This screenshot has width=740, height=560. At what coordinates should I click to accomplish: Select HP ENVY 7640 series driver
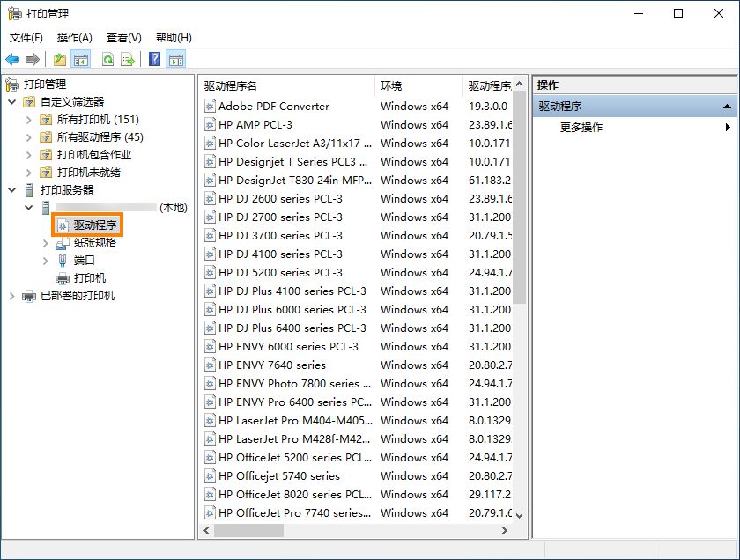(358, 365)
